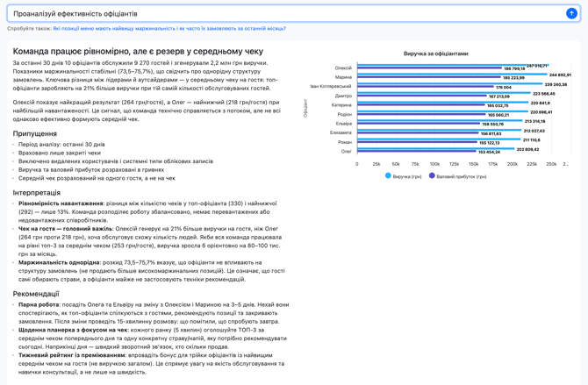Click the purple 'Валовий прибуток' legend dot

coord(432,176)
